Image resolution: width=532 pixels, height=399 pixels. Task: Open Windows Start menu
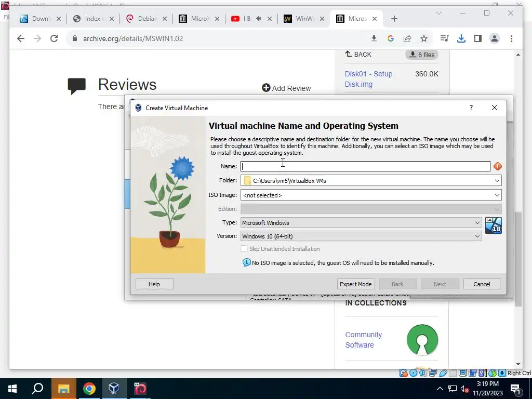coord(12,389)
